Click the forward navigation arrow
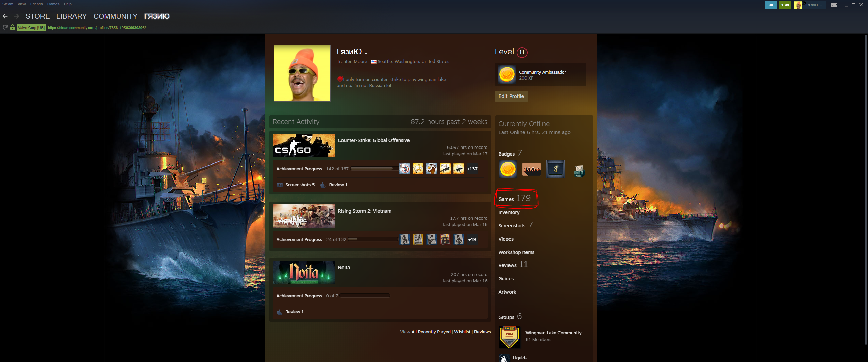This screenshot has width=868, height=362. (16, 16)
